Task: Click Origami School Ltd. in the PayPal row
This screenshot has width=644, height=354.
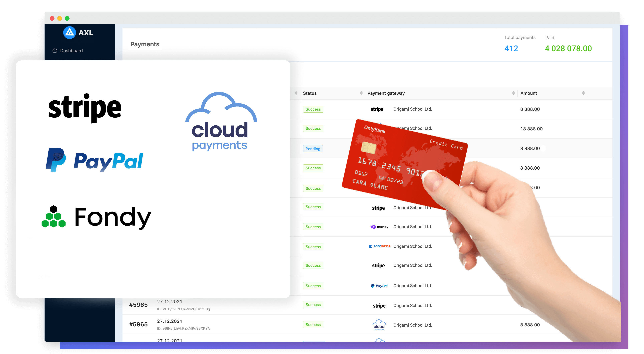Action: tap(412, 286)
